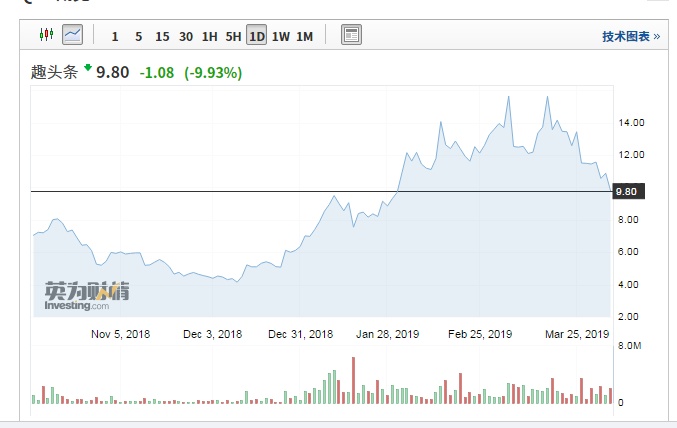Click the -1.08 price change value
The height and width of the screenshot is (428, 677).
pyautogui.click(x=157, y=73)
